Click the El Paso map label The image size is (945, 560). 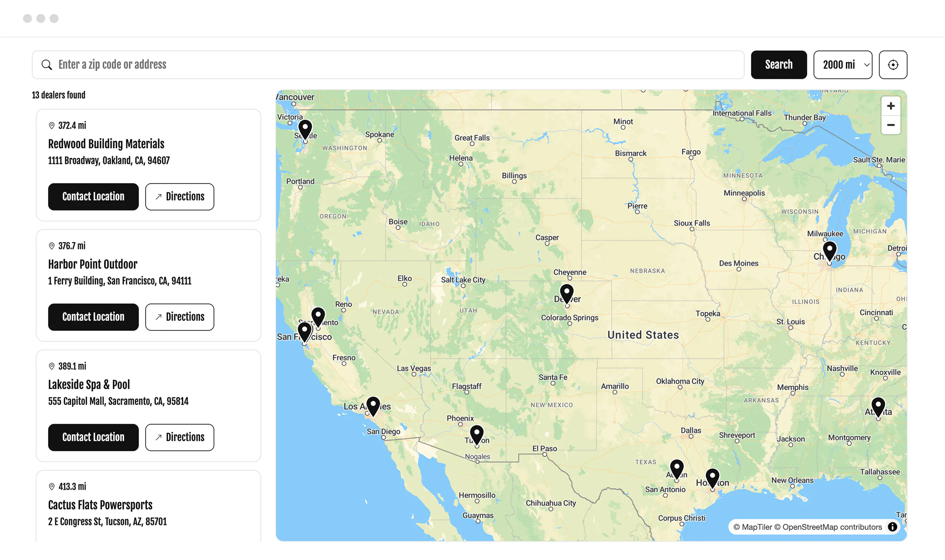coord(544,449)
